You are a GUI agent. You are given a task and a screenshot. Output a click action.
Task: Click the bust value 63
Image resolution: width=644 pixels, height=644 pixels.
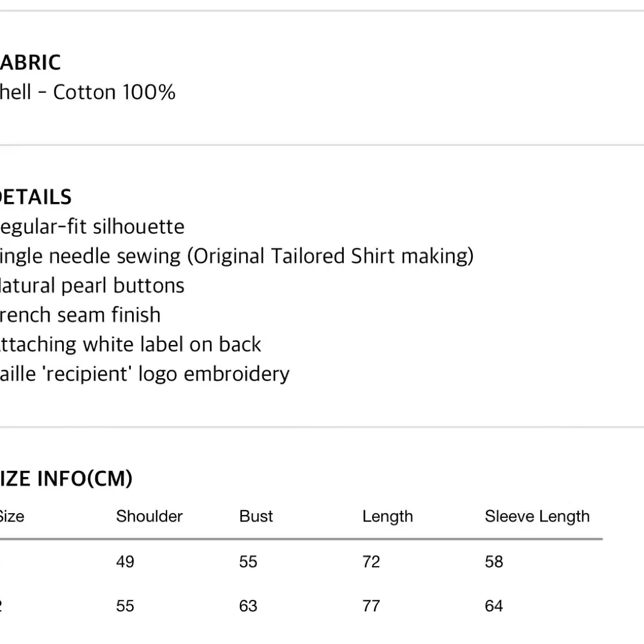[248, 606]
